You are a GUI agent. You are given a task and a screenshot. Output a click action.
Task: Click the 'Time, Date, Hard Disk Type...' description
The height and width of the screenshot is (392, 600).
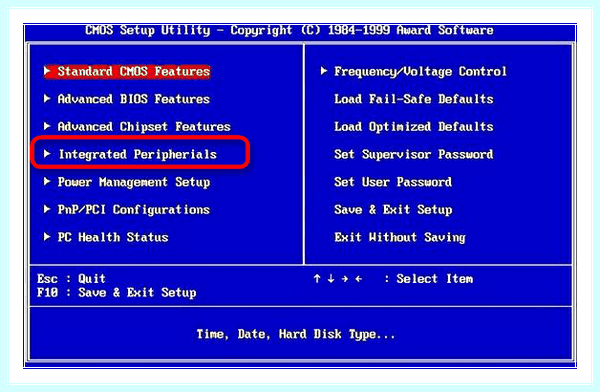[296, 334]
